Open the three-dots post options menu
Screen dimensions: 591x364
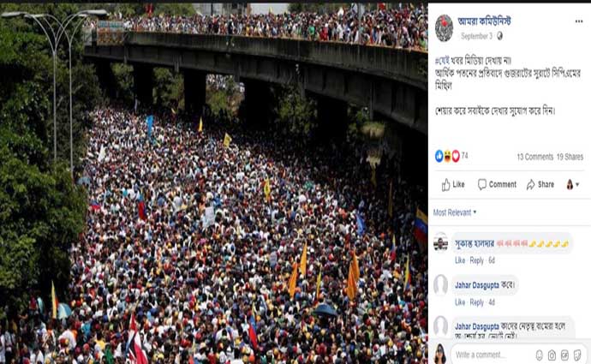pos(578,21)
